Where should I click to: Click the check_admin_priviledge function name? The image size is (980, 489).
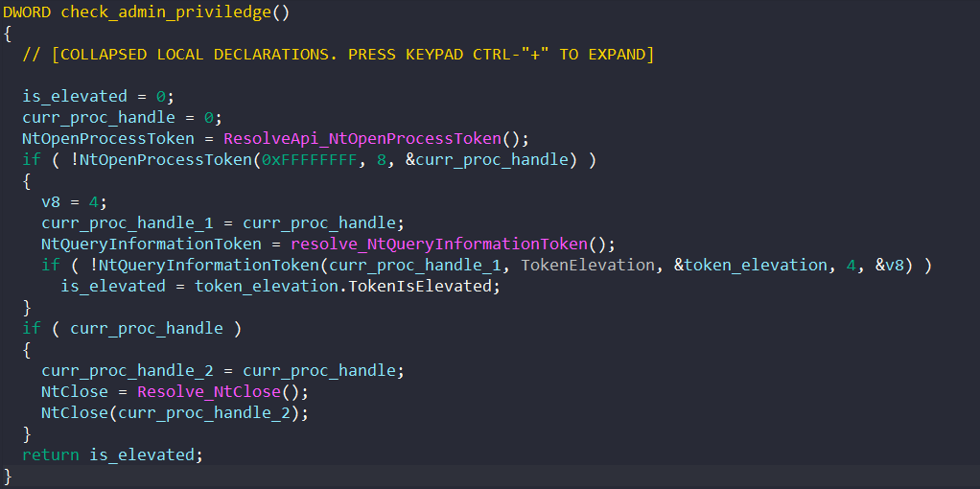[x=167, y=12]
